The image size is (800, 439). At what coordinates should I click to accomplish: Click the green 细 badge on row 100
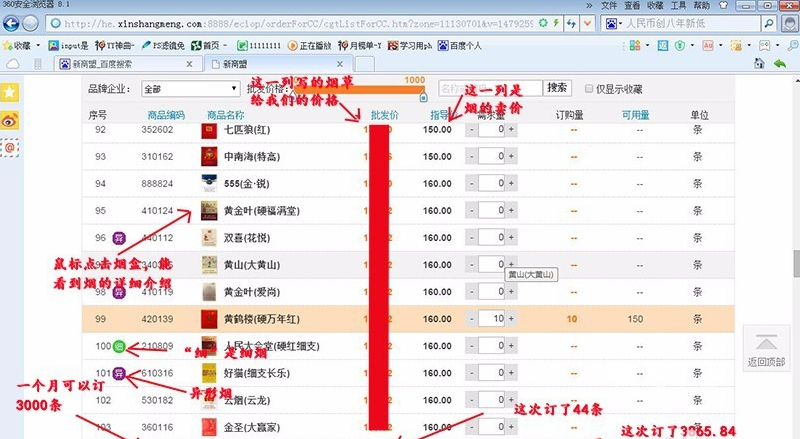point(119,347)
